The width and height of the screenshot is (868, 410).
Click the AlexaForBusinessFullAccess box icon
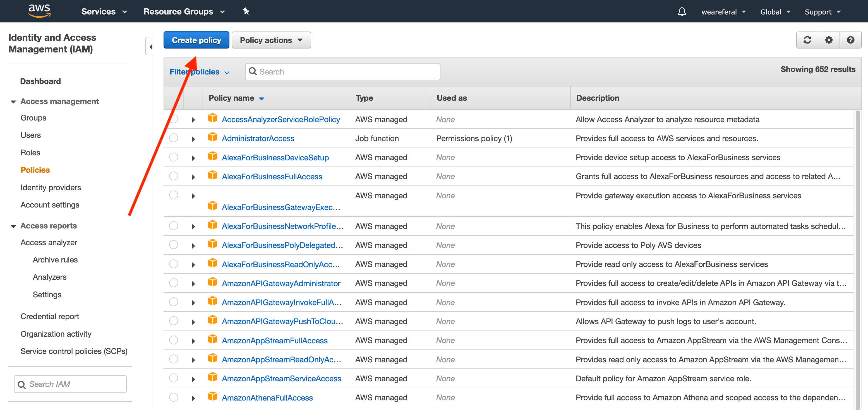click(x=213, y=175)
